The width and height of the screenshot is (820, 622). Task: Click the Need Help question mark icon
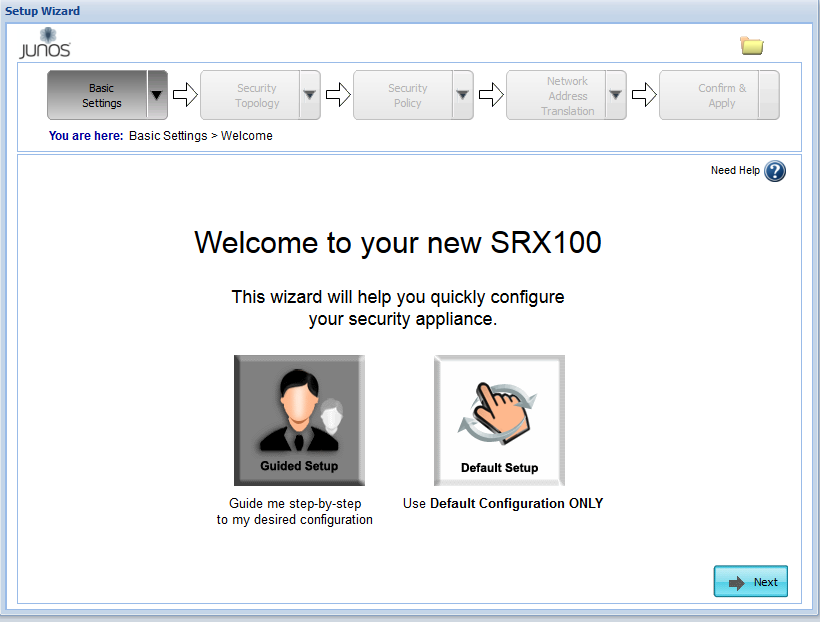point(775,171)
